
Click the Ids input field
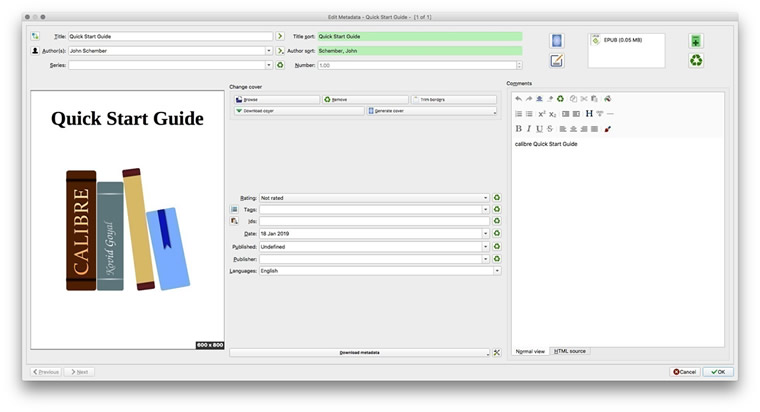tap(374, 221)
